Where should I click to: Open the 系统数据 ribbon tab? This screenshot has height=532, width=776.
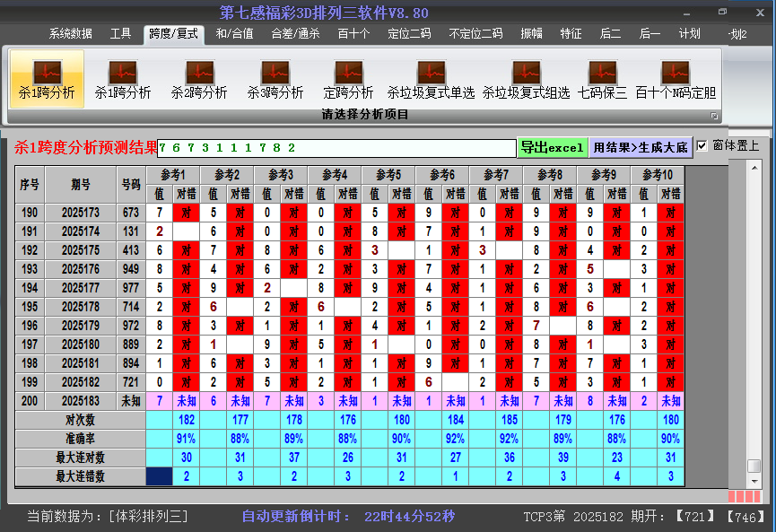(x=71, y=34)
